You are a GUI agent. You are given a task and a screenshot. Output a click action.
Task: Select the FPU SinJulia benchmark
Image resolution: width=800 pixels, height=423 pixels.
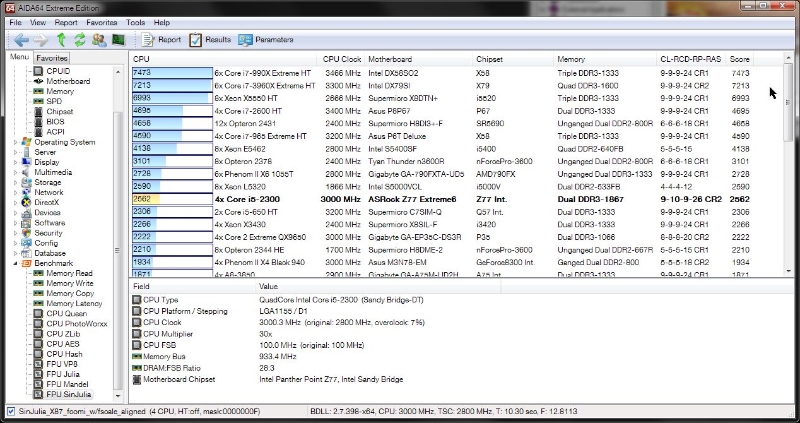click(68, 394)
